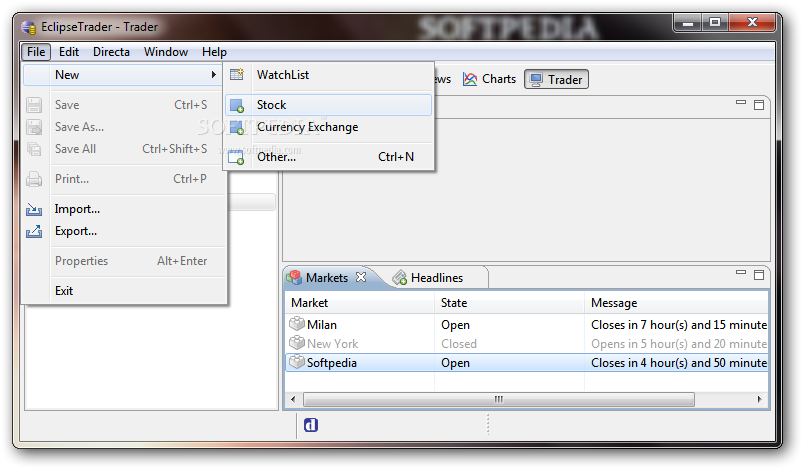Image resolution: width=803 pixels, height=469 pixels.
Task: Choose WatchList from the New submenu
Action: [329, 75]
